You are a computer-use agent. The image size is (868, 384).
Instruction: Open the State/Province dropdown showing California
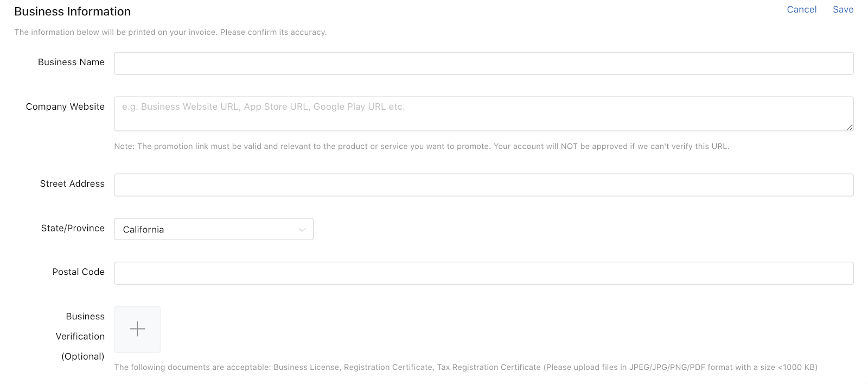(213, 229)
